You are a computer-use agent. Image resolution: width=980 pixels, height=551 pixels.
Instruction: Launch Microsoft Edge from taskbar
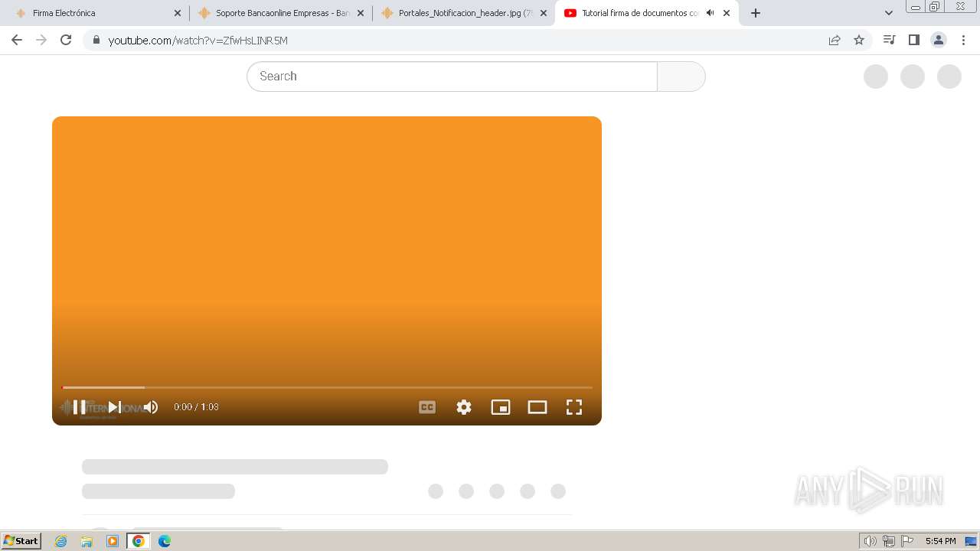coord(165,541)
